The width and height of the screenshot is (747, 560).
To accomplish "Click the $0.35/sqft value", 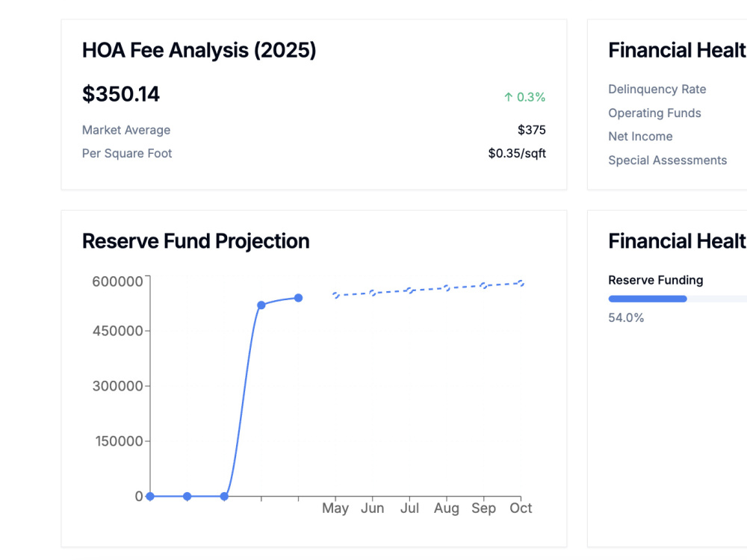I will click(x=517, y=153).
